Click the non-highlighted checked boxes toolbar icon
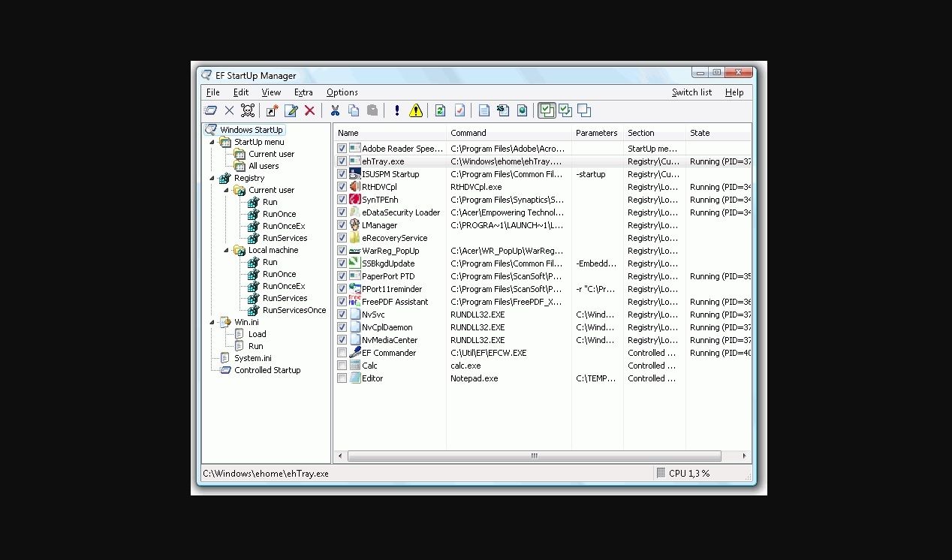This screenshot has width=952, height=560. point(565,111)
